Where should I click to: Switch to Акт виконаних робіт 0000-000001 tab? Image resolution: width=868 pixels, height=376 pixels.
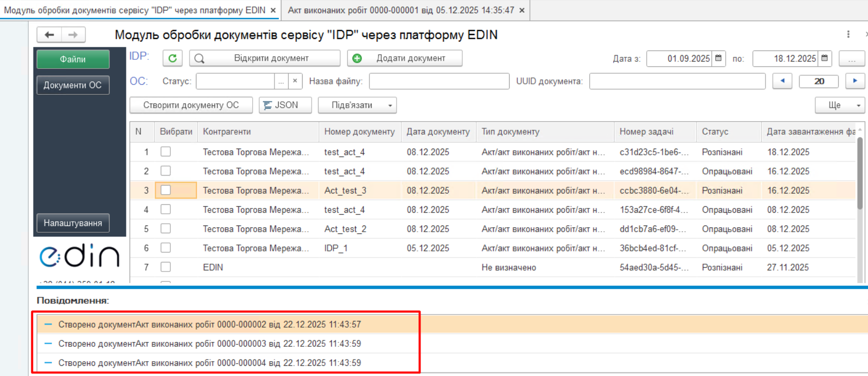click(x=401, y=11)
